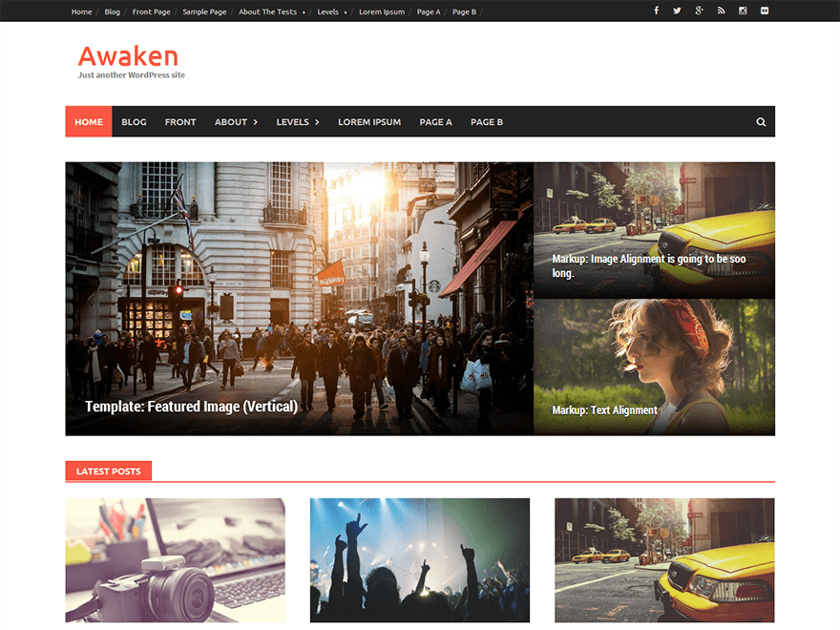840x630 pixels.
Task: Click the search magnifier in navigation bar
Action: click(761, 121)
